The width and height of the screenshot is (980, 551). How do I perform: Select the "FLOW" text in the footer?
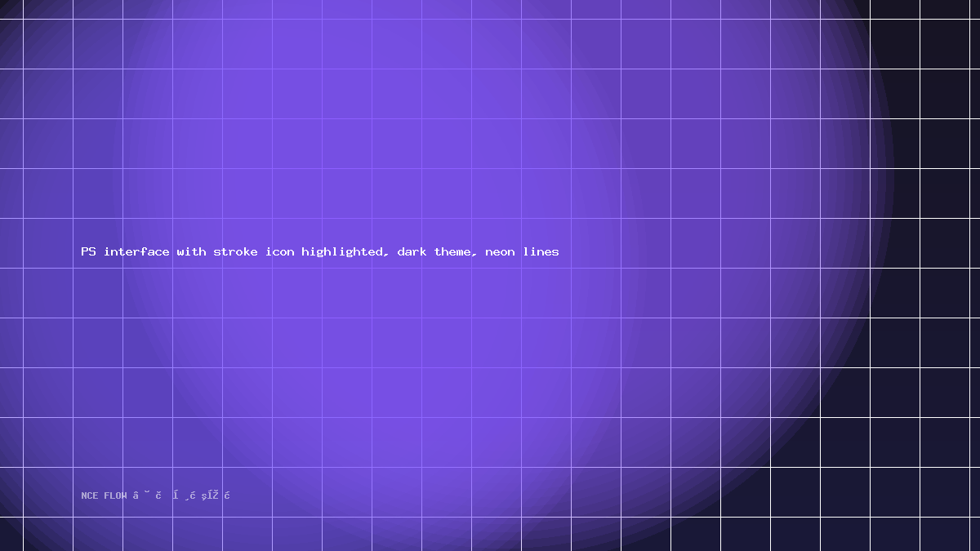115,495
